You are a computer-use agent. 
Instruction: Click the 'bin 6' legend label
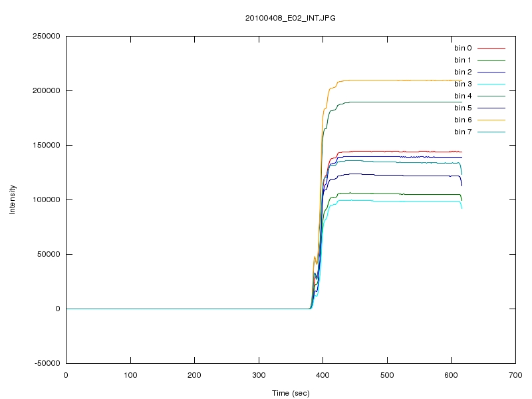click(463, 120)
